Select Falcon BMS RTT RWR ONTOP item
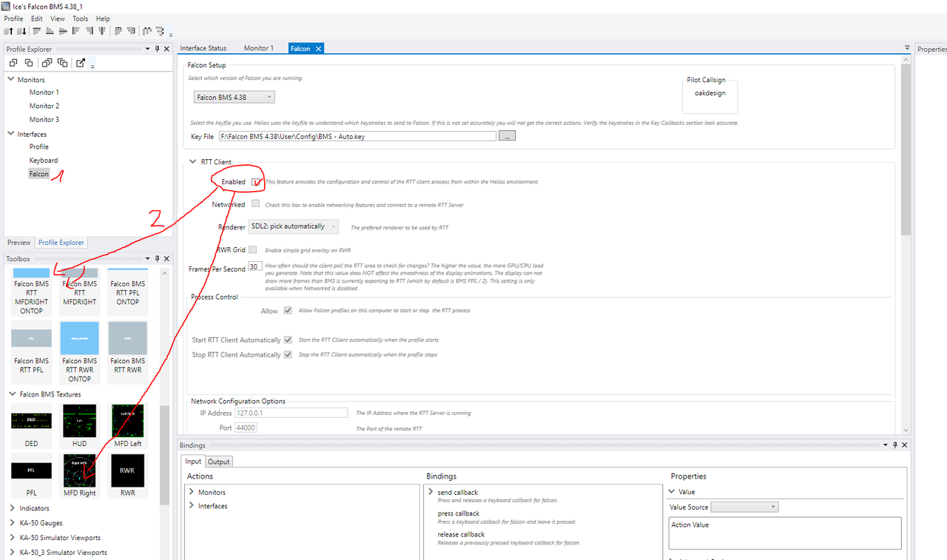The height and width of the screenshot is (560, 947). pos(80,352)
